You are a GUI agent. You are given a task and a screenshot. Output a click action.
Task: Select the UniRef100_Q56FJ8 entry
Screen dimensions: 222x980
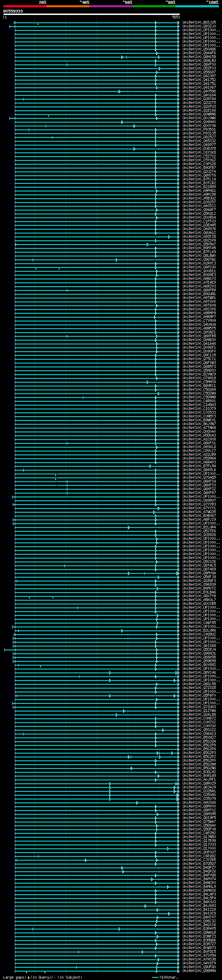[199, 577]
